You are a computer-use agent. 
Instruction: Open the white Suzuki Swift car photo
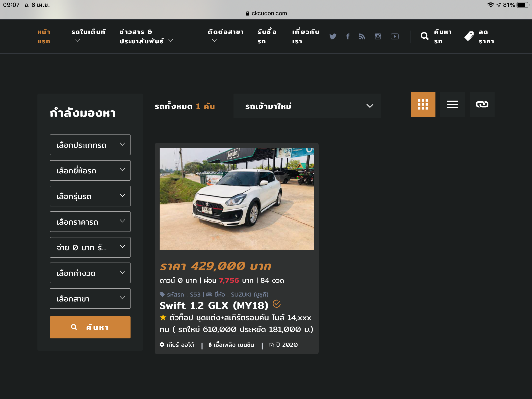[x=236, y=199]
